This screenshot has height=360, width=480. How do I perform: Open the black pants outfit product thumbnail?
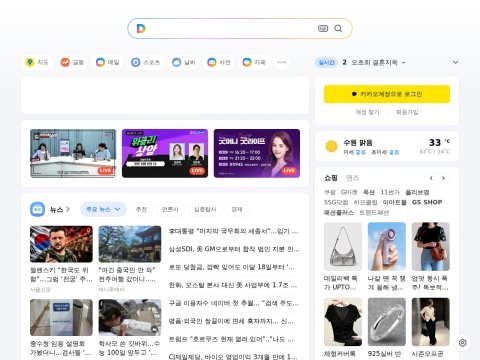pos(431,322)
